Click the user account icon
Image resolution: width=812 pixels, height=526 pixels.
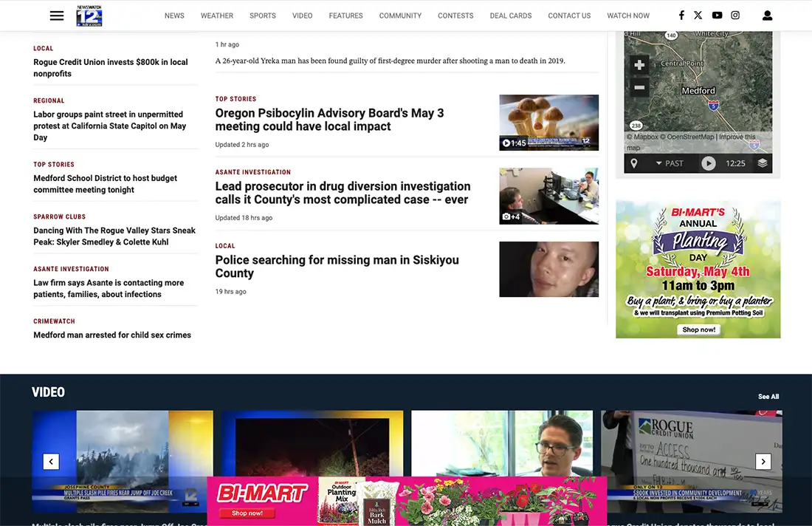[x=768, y=16]
